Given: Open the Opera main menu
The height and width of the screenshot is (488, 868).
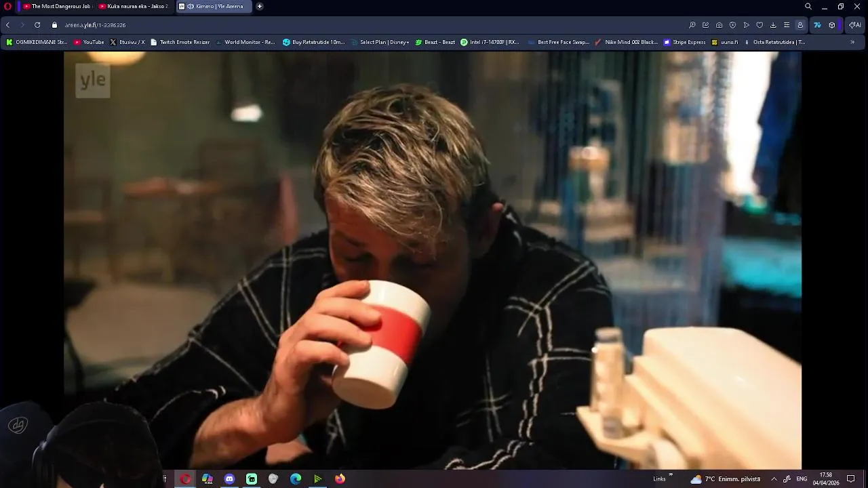Looking at the screenshot, I should pos(8,6).
